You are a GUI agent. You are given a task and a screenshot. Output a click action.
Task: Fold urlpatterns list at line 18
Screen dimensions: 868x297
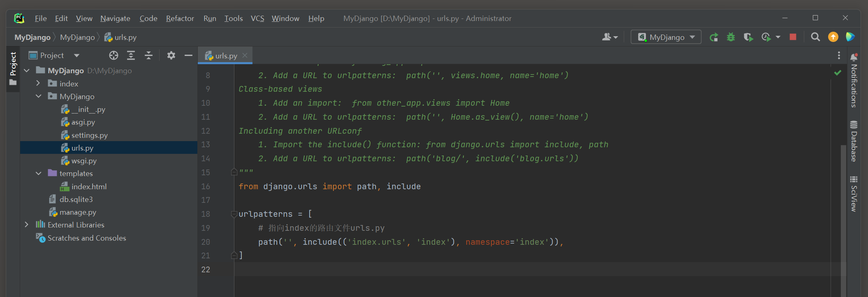tap(234, 214)
